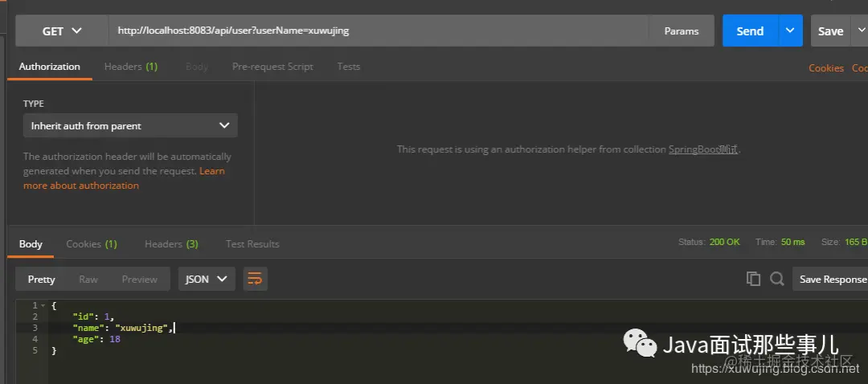Select the disabled Body request tab
Viewport: 868px width, 384px height.
197,67
